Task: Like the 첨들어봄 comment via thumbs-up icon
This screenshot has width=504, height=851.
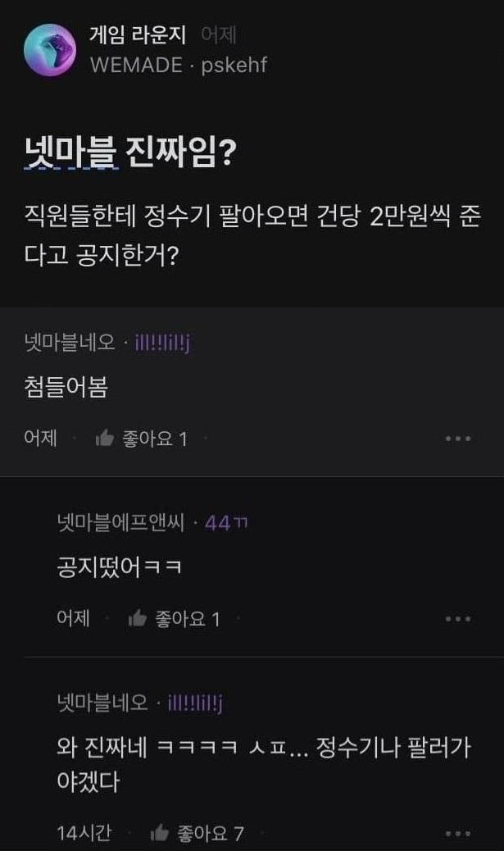Action: coord(104,439)
